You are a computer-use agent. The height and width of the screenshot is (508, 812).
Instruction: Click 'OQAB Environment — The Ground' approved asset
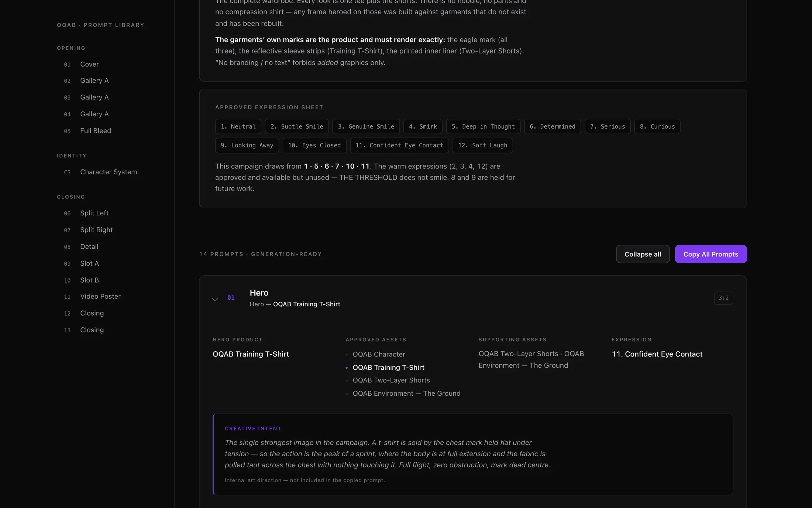click(x=406, y=393)
